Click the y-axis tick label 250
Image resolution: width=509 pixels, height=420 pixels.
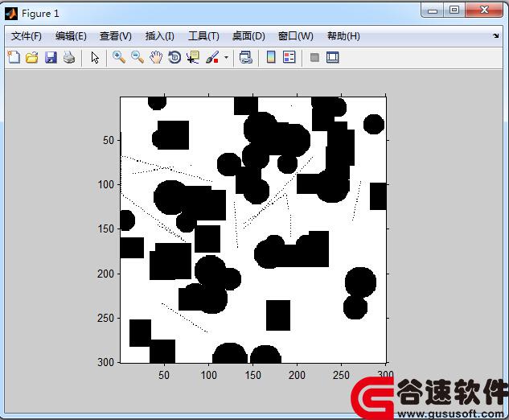click(x=106, y=318)
